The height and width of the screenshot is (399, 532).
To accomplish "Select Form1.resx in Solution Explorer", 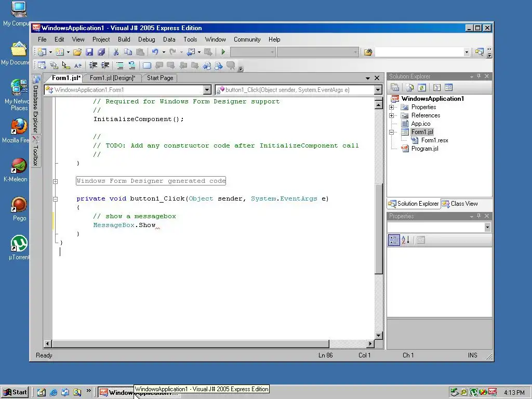I will [435, 140].
